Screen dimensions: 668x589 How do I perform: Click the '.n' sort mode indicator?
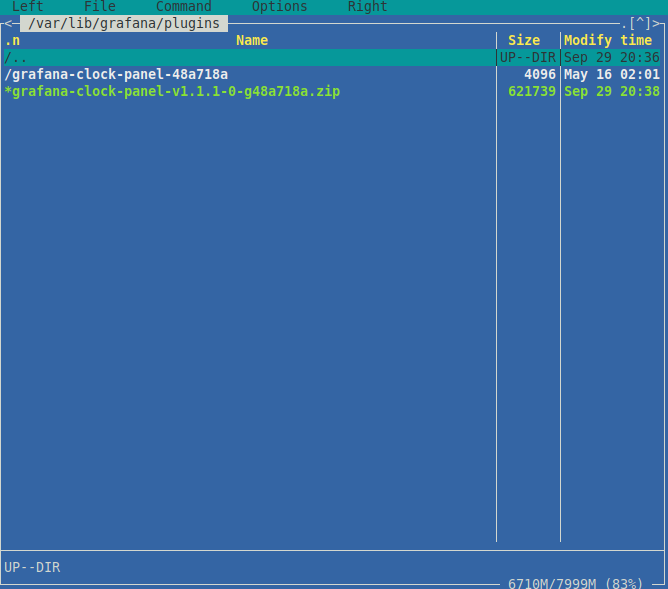coord(12,40)
